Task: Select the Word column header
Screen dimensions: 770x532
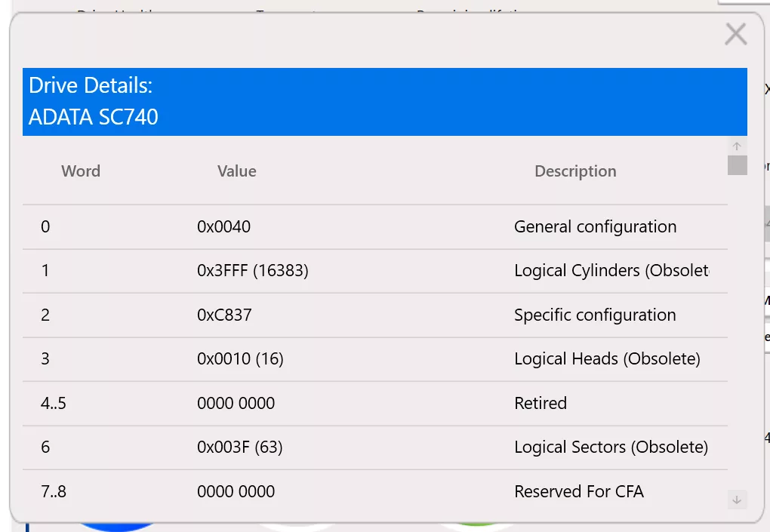Action: [x=81, y=171]
